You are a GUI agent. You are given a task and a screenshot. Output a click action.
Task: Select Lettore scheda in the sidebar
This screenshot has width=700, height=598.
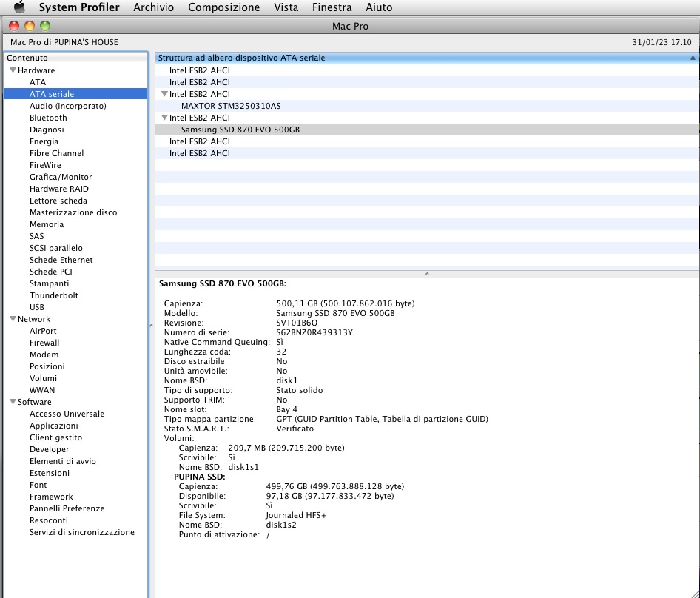tap(58, 201)
